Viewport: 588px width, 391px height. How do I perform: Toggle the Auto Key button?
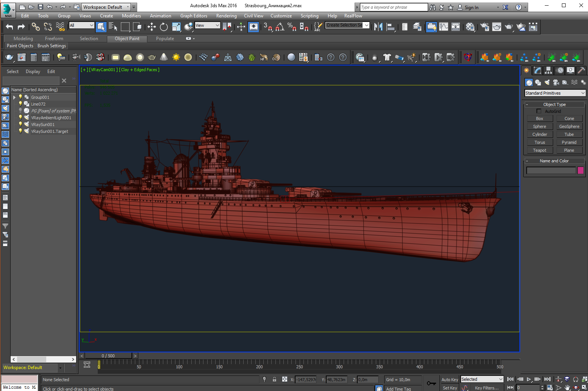pos(450,380)
